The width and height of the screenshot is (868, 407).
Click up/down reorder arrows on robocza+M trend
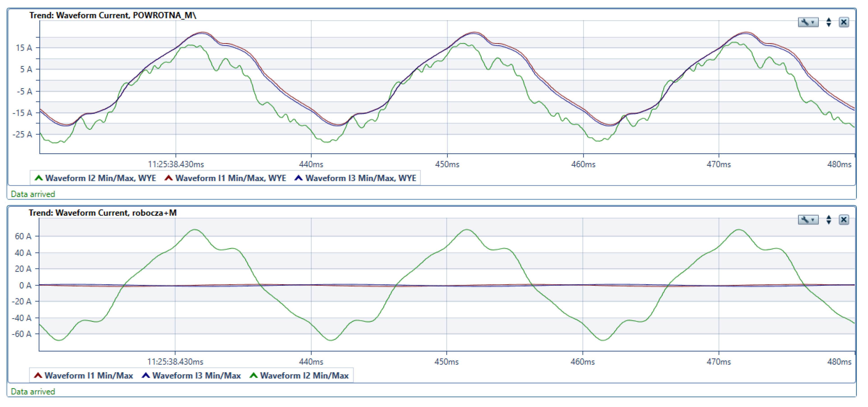829,220
